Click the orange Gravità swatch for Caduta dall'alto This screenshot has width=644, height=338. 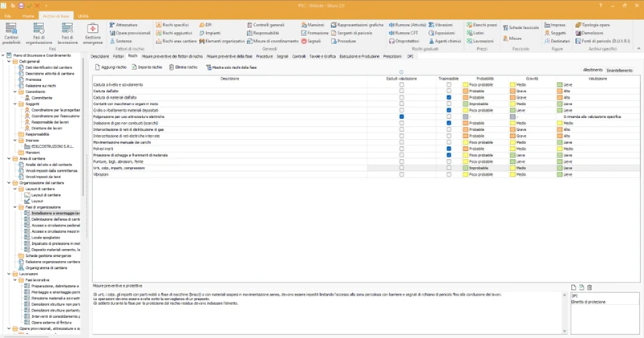point(513,92)
